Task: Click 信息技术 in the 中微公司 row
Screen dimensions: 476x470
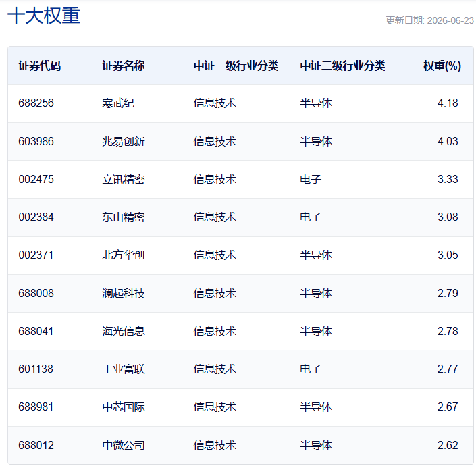Action: coord(215,446)
